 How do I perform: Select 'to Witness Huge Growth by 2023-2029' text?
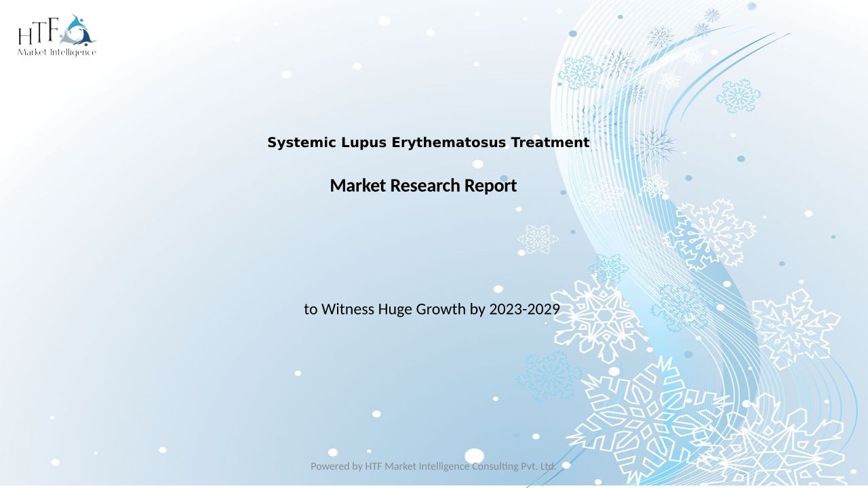pyautogui.click(x=432, y=309)
